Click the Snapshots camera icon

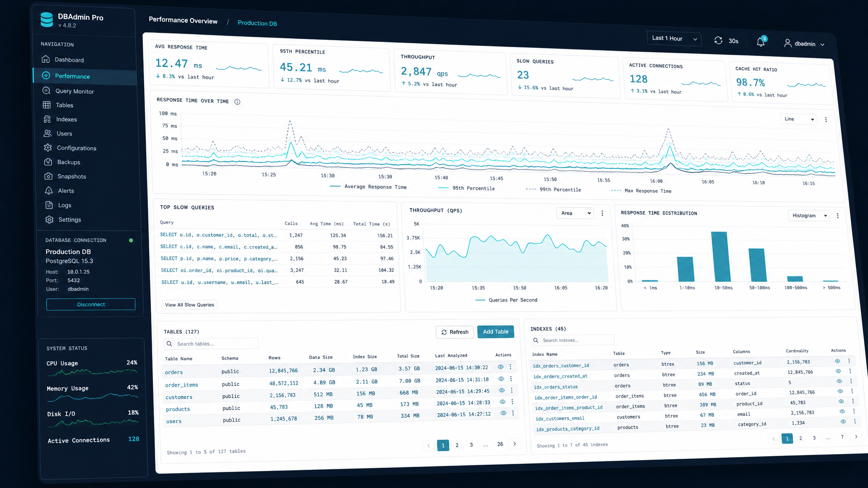click(49, 176)
